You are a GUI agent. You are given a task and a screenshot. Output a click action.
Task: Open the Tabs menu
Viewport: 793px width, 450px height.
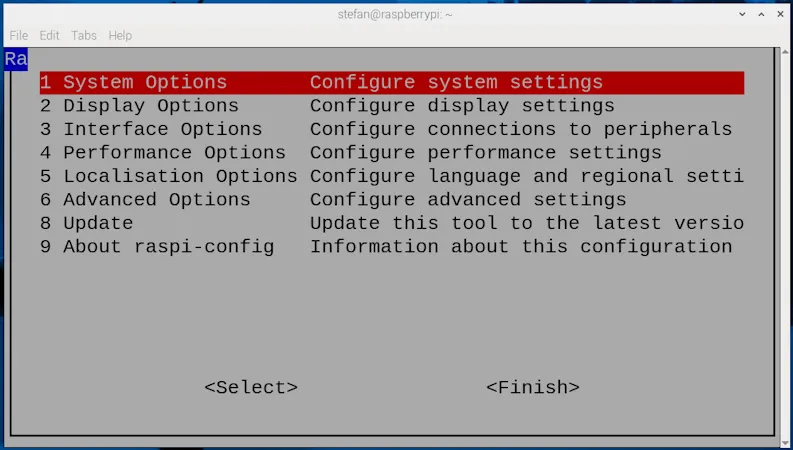[84, 35]
